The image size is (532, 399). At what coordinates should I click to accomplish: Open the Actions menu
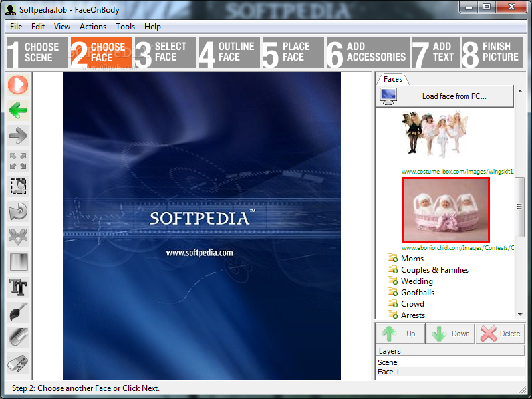(x=93, y=27)
